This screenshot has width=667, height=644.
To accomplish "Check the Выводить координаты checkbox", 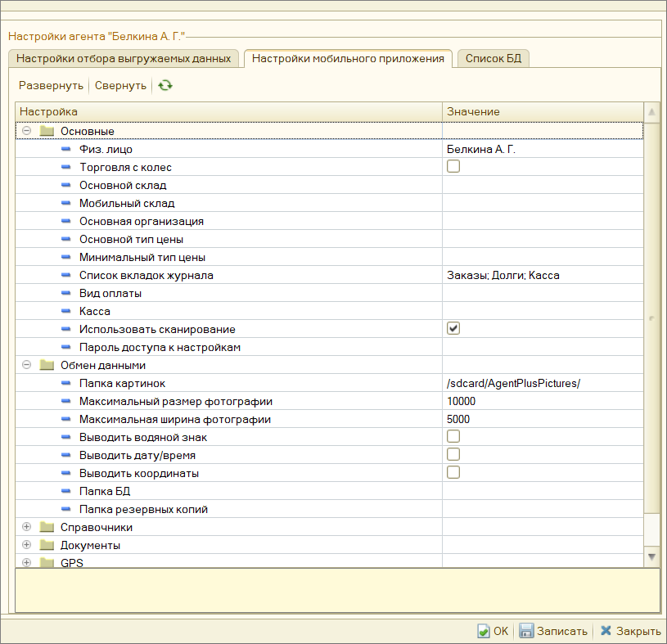I will 453,472.
